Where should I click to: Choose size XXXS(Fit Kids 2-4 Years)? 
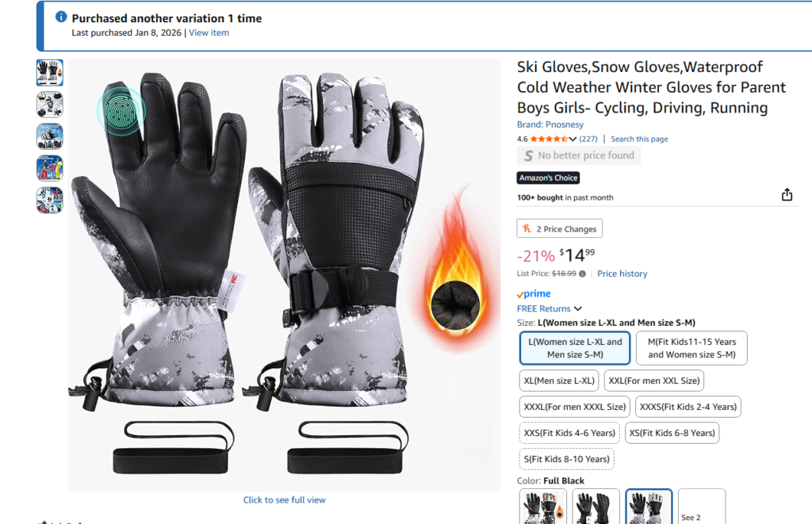coord(688,407)
